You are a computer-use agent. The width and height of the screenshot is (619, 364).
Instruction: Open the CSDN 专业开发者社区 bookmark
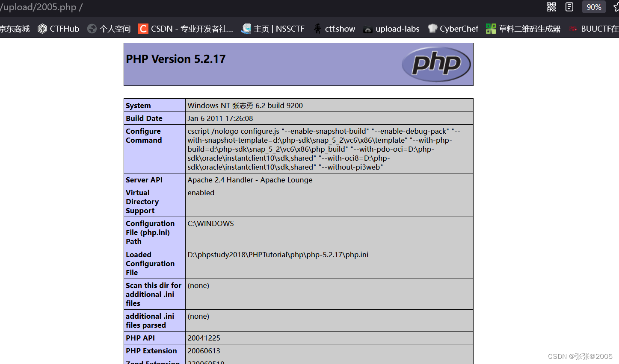coord(186,29)
